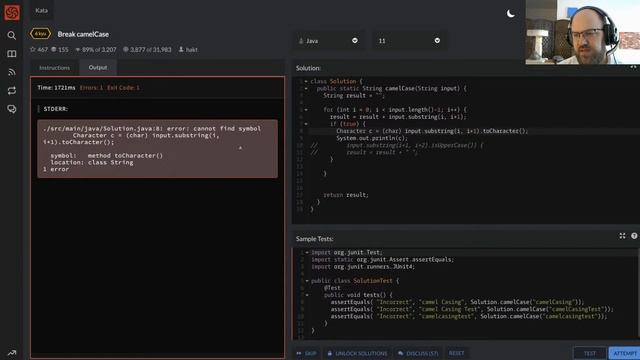Image resolution: width=640 pixels, height=360 pixels.
Task: Click the System.out.println(c) code line
Action: pyautogui.click(x=372, y=138)
